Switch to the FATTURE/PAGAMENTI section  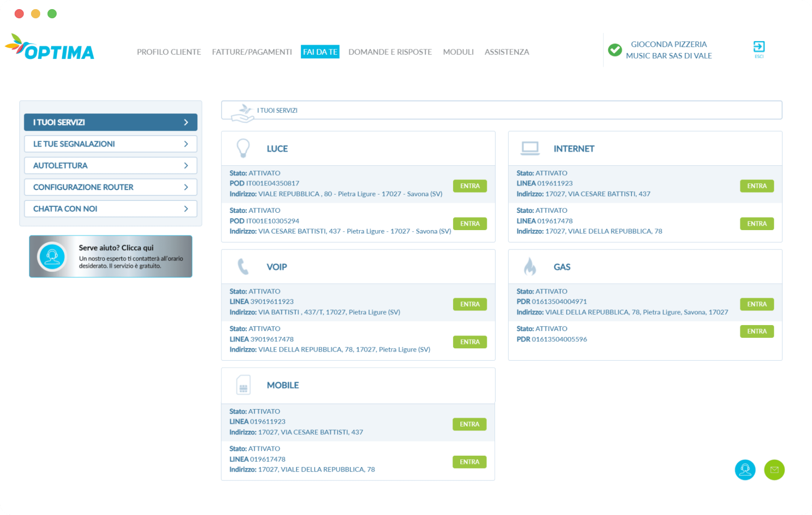tap(251, 52)
